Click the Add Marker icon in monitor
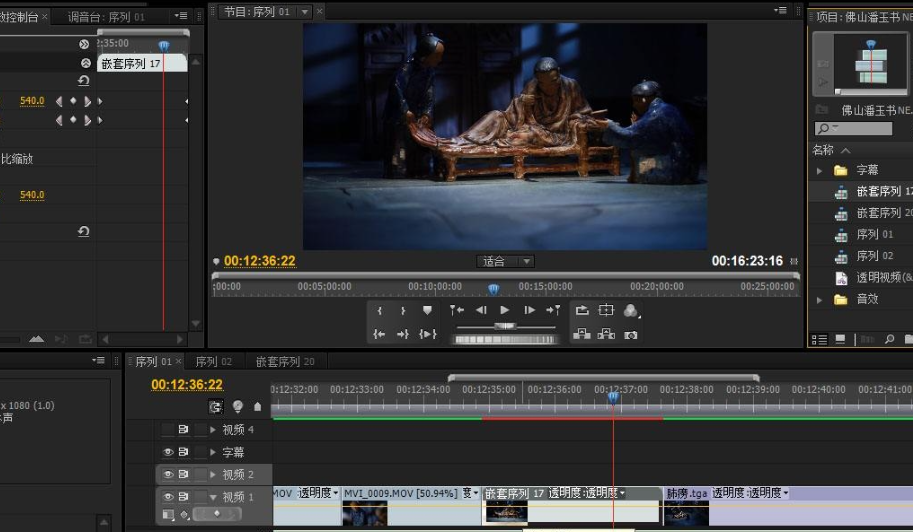Image resolution: width=913 pixels, height=532 pixels. tap(427, 310)
